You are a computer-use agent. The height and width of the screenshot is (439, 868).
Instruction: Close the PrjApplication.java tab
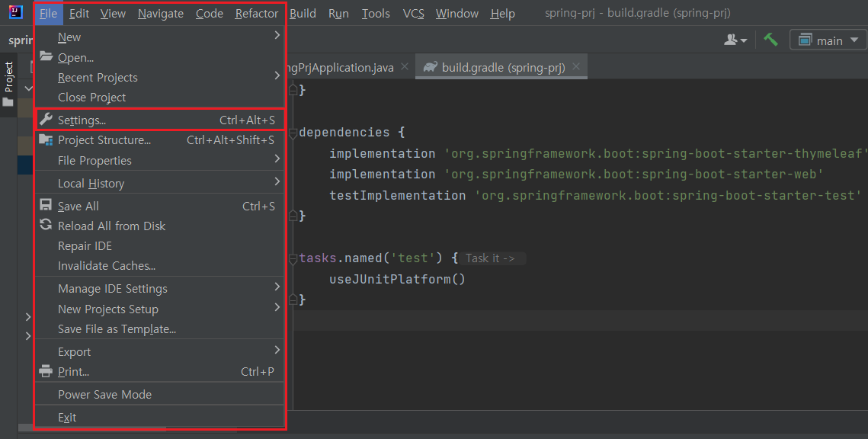click(405, 66)
